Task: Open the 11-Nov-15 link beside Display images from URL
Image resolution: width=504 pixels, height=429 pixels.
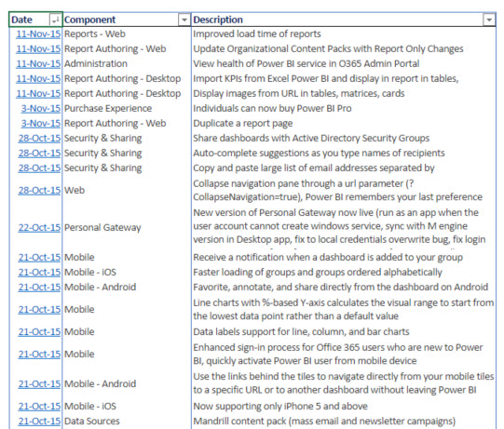Action: coord(38,93)
